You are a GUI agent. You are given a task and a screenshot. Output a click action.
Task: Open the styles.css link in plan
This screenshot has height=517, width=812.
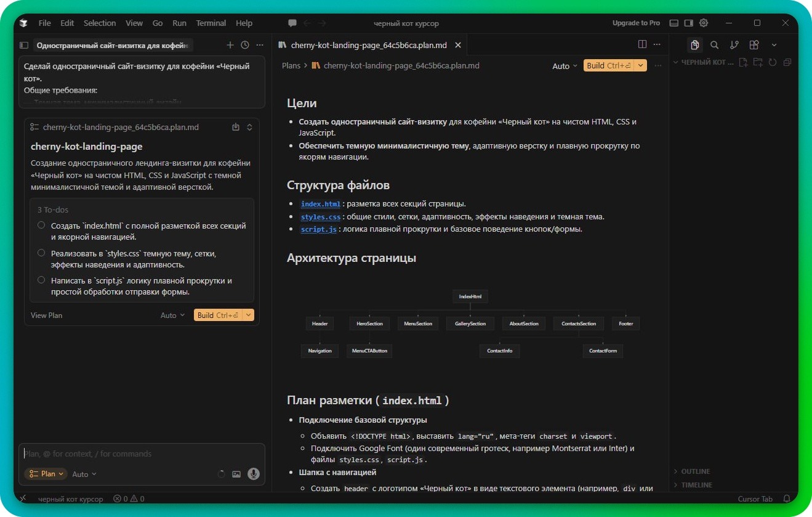point(320,217)
